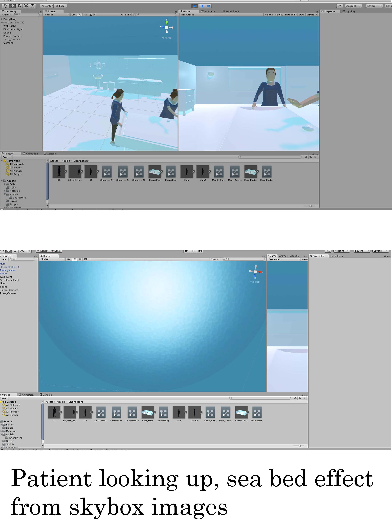The image size is (392, 532).
Task: Click the Play button in the upper editor
Action: point(195,6)
